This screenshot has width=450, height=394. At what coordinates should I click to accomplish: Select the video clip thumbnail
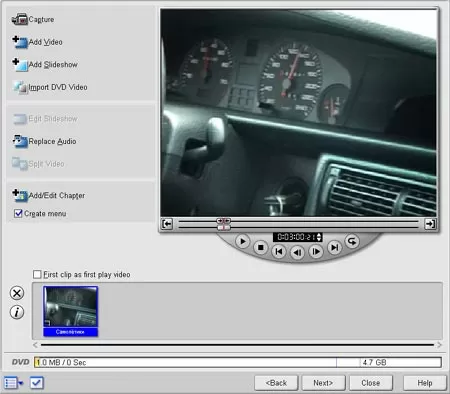click(70, 307)
